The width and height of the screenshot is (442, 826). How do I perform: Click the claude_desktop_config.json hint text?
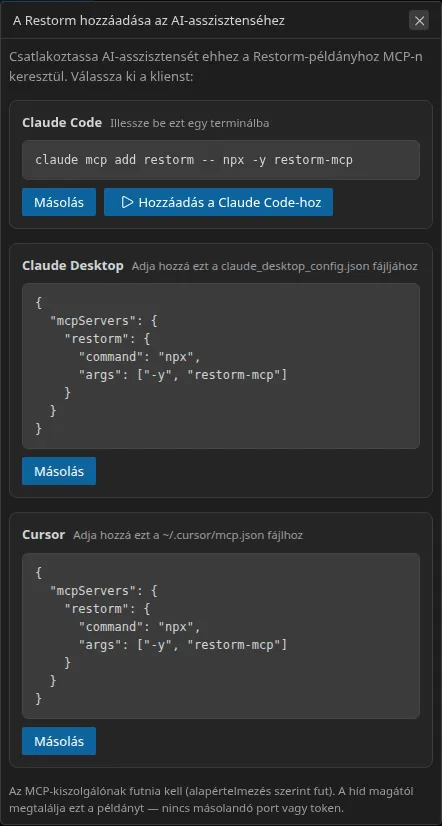pos(274,267)
